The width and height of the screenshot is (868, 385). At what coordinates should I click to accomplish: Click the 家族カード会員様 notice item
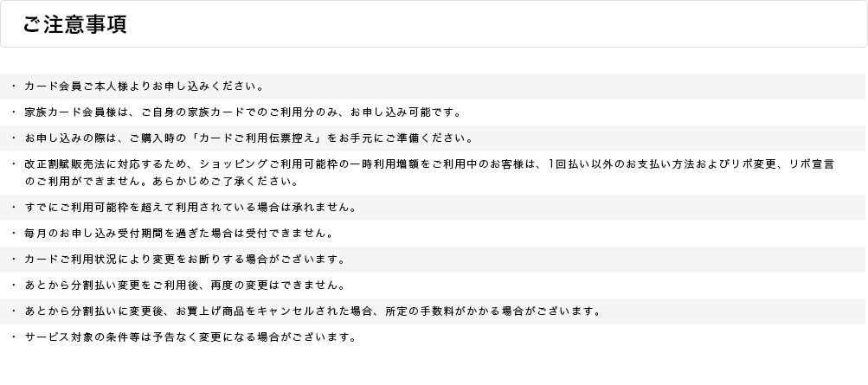433,112
